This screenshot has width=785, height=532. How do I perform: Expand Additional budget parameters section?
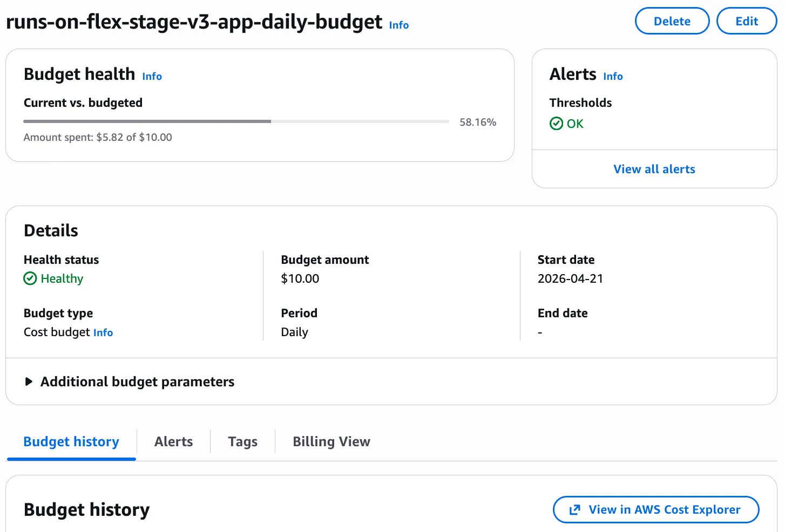pyautogui.click(x=130, y=381)
